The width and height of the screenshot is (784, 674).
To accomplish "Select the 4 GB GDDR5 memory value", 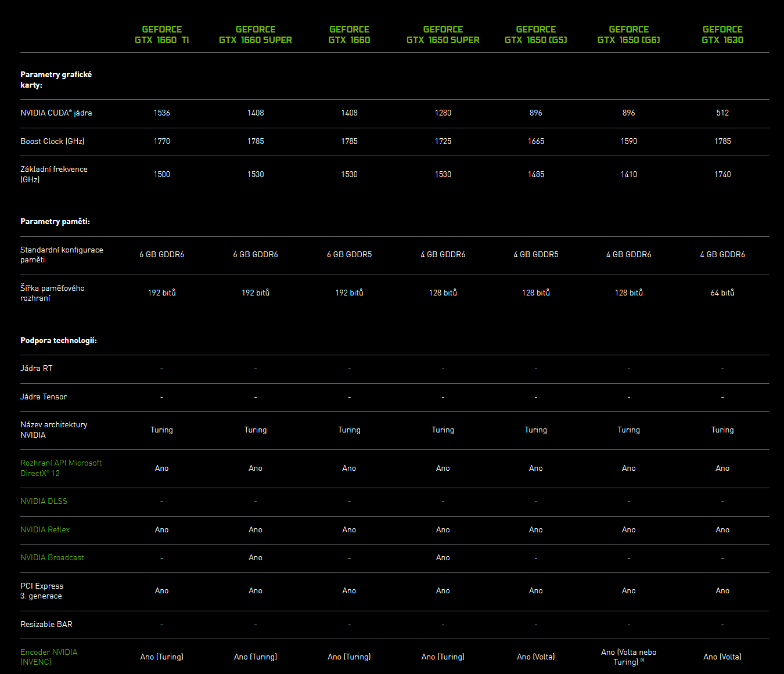I will coord(536,254).
